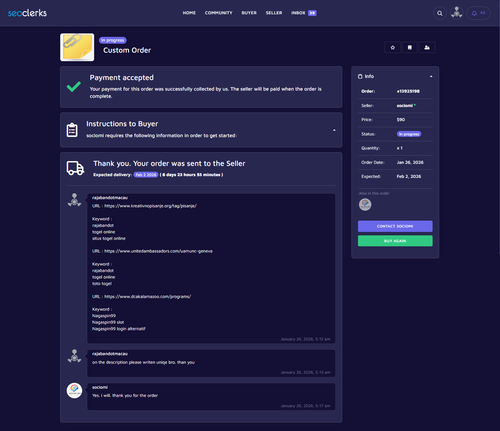Open the SEOClerks home logo
This screenshot has height=431, width=500.
tap(27, 13)
